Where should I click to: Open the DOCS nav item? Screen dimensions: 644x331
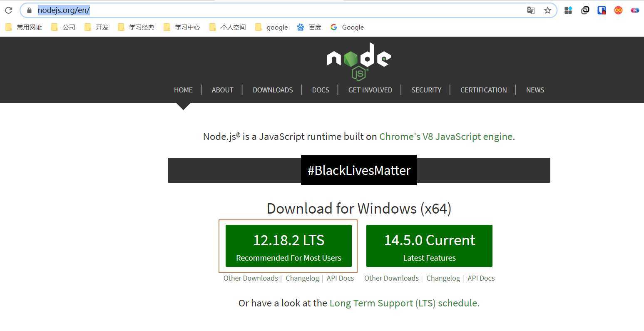(x=321, y=90)
